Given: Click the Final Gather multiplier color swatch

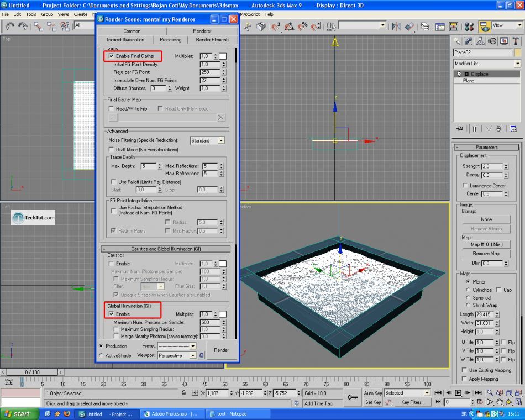Looking at the screenshot, I should pos(223,56).
